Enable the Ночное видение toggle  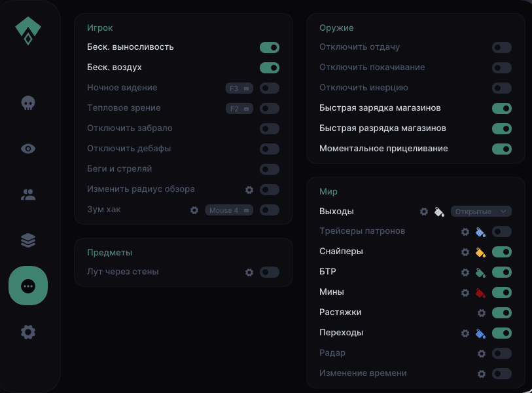click(x=270, y=88)
